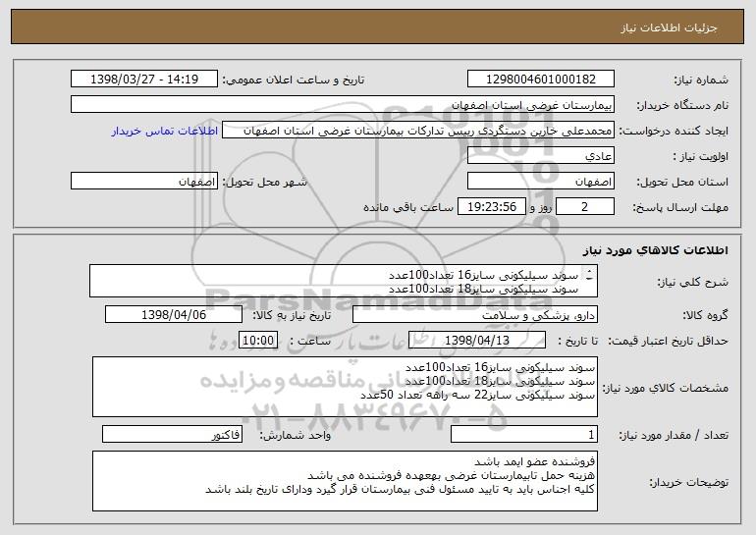Click the label مشخصات کالای مورد نیاز

pos(666,388)
